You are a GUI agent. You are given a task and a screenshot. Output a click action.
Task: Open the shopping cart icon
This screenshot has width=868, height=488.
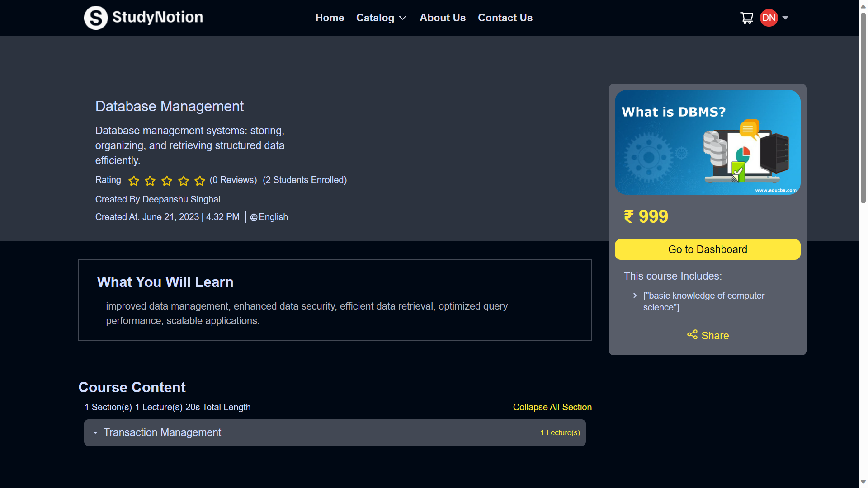[746, 18]
